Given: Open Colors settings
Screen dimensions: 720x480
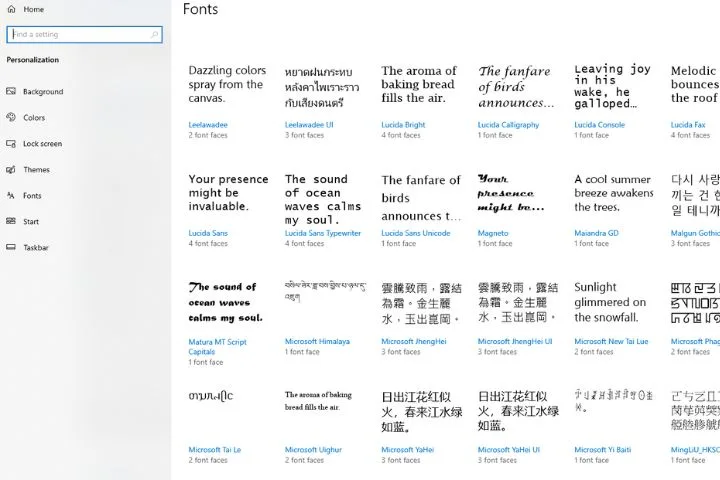Looking at the screenshot, I should tap(34, 118).
